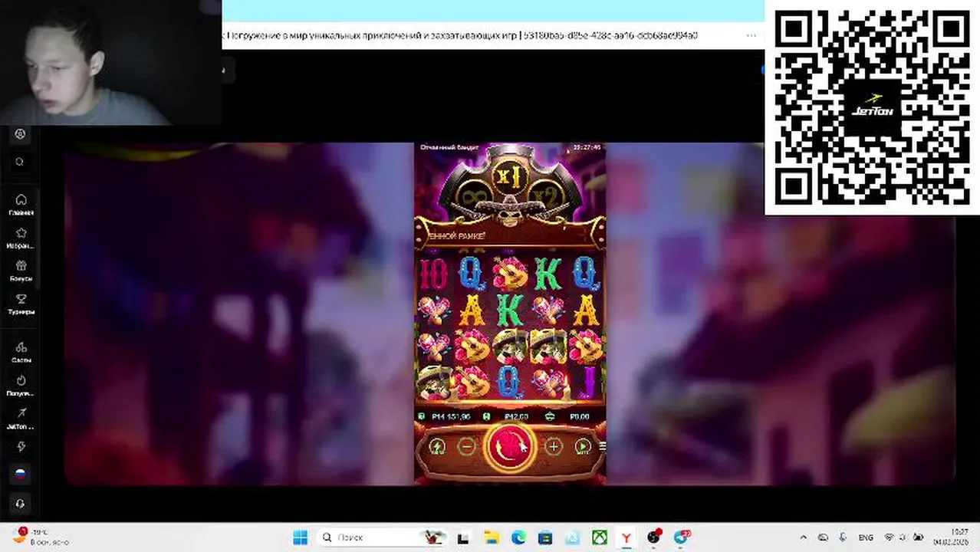Open Турниры trophy in the sidebar

tap(21, 304)
